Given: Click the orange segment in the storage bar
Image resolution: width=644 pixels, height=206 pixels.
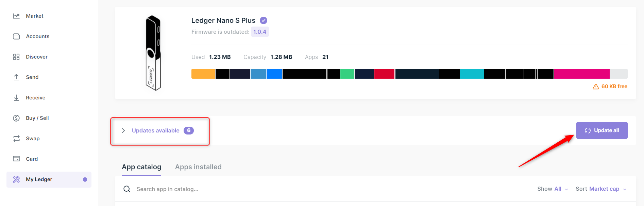Looking at the screenshot, I should tap(203, 74).
